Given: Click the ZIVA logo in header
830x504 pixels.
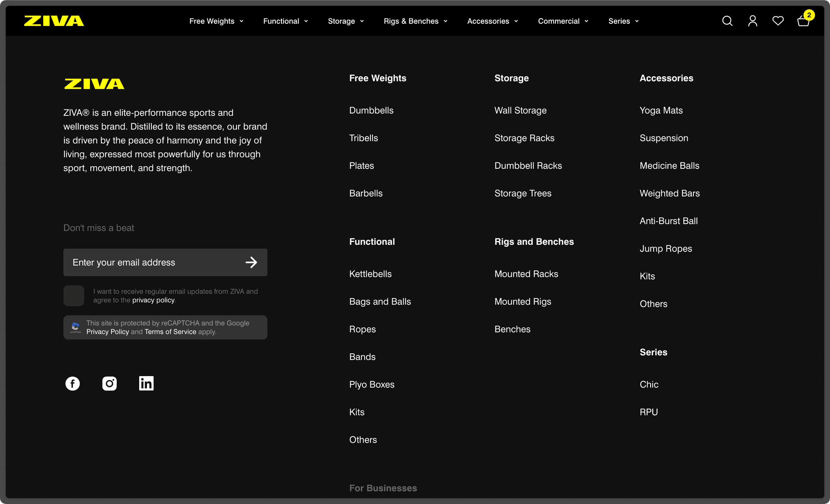Looking at the screenshot, I should [x=54, y=21].
